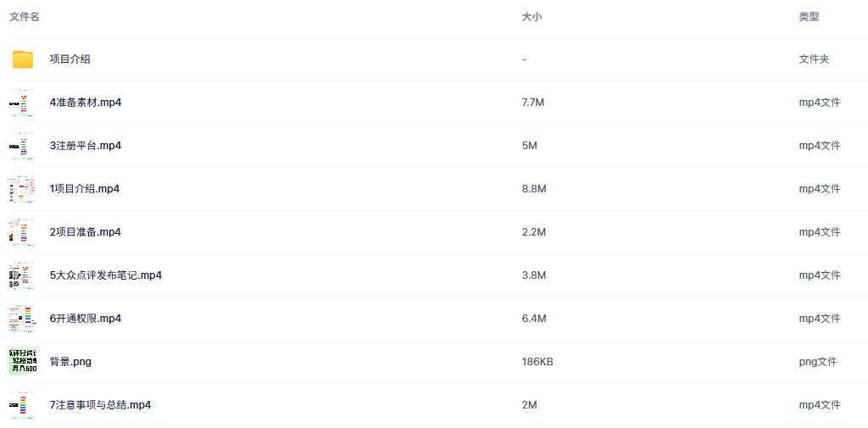The image size is (868, 428).
Task: Click the 背景.png image thumbnail
Action: point(23,362)
